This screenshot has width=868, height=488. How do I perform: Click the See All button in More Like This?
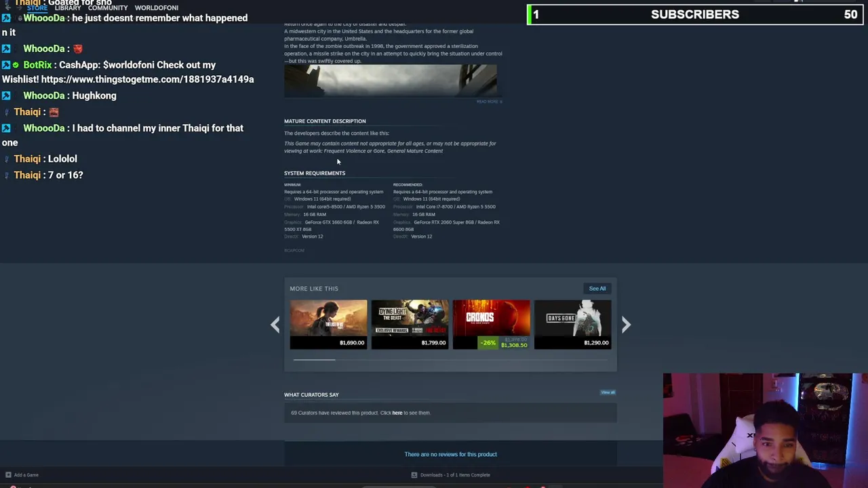[597, 289]
